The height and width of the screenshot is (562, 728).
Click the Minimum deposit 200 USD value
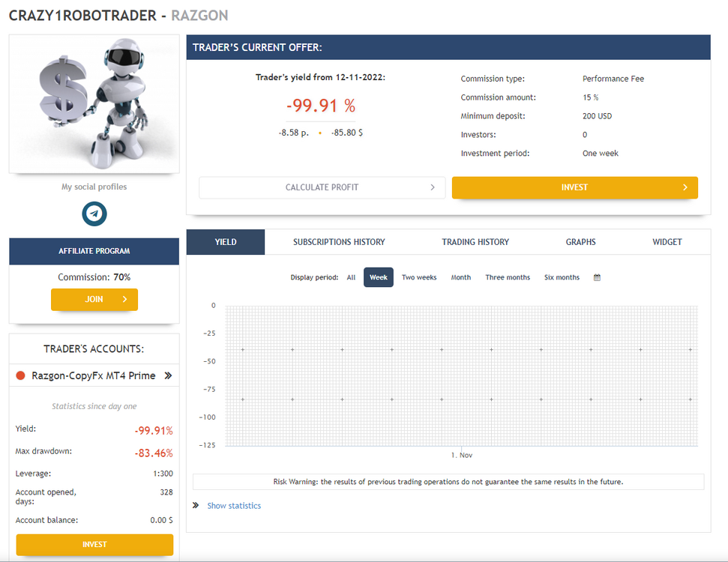[597, 116]
